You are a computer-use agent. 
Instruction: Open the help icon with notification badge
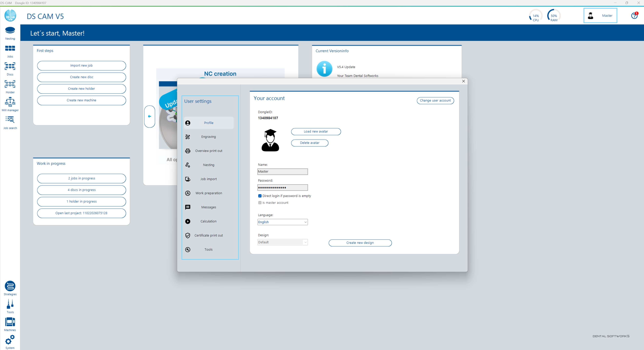(x=634, y=15)
